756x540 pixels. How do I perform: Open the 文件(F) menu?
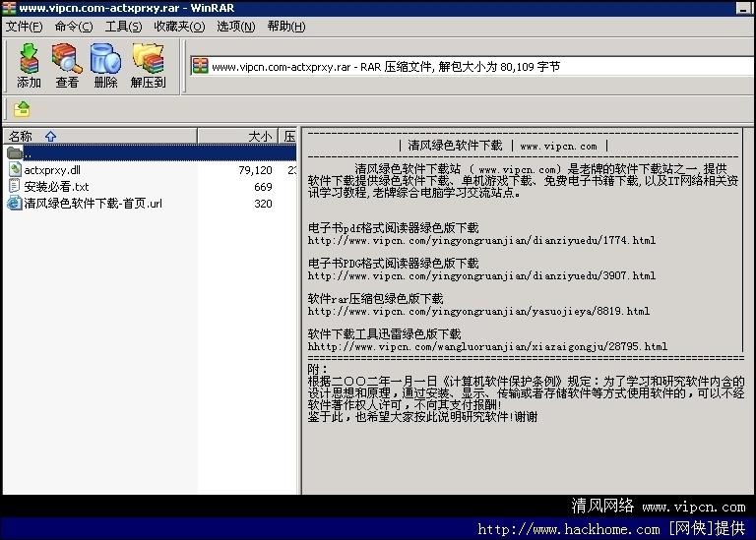(x=25, y=27)
